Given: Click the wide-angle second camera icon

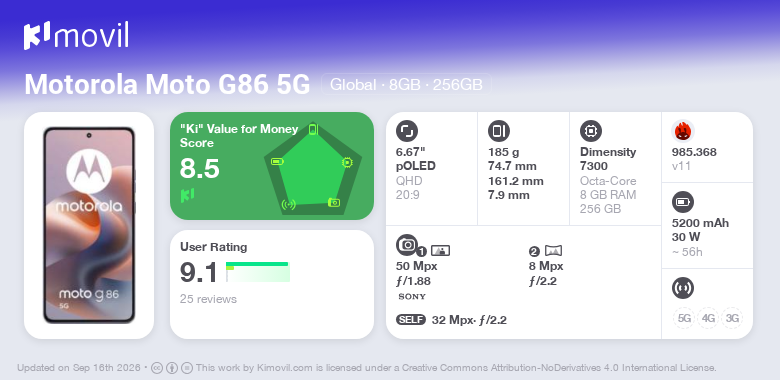Looking at the screenshot, I should pyautogui.click(x=553, y=251).
